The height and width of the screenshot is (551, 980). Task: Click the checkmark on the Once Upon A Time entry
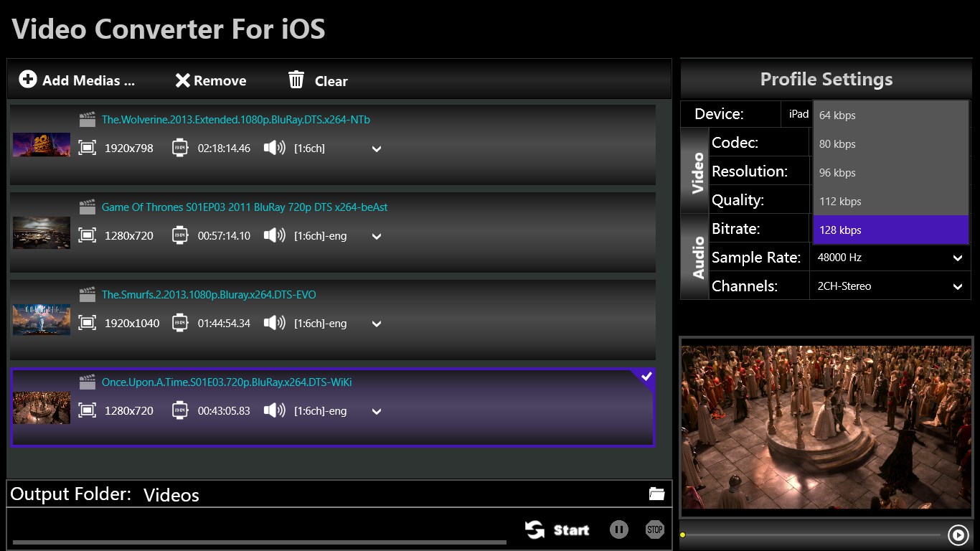646,376
